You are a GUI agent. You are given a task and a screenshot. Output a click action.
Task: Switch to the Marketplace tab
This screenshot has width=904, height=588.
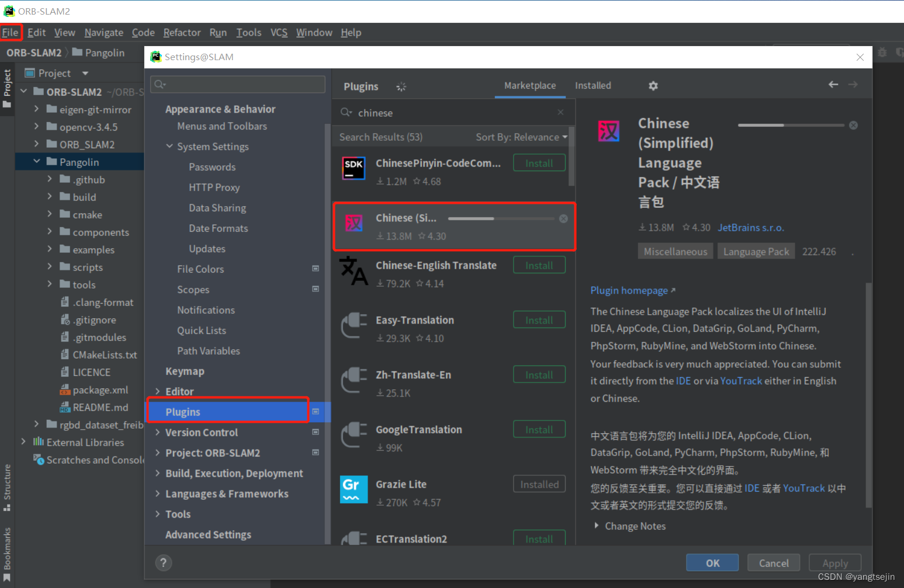tap(530, 85)
